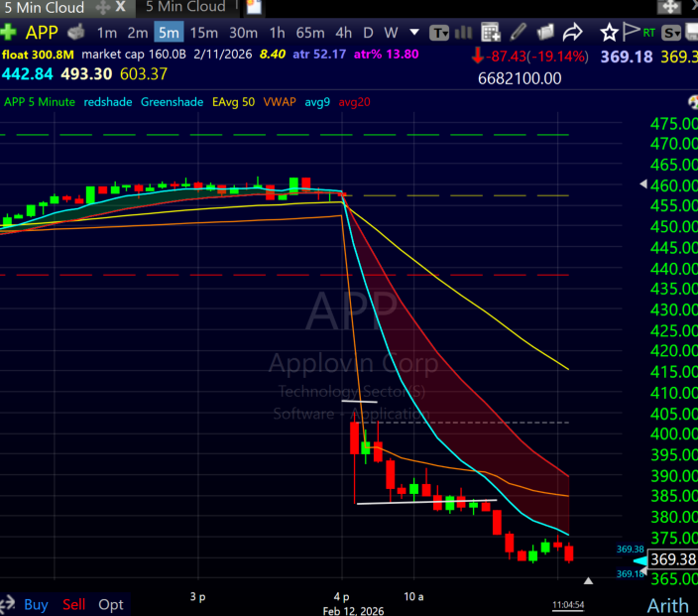Click the calendar-with-plus icon
The height and width of the screenshot is (616, 698).
[x=491, y=32]
